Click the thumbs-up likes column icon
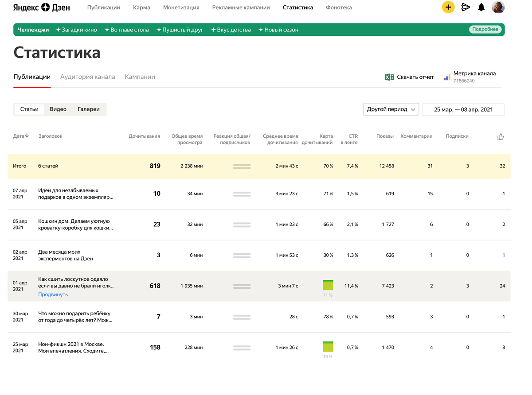The height and width of the screenshot is (395, 532). click(x=501, y=137)
